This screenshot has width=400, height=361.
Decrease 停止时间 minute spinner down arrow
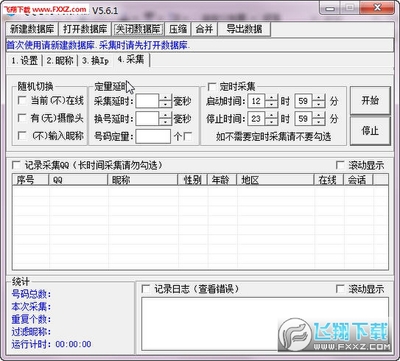[319, 122]
